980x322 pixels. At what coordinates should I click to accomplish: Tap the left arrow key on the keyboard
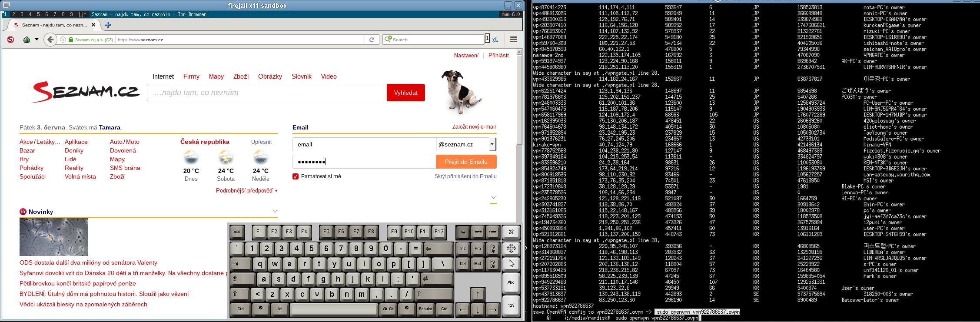463,309
